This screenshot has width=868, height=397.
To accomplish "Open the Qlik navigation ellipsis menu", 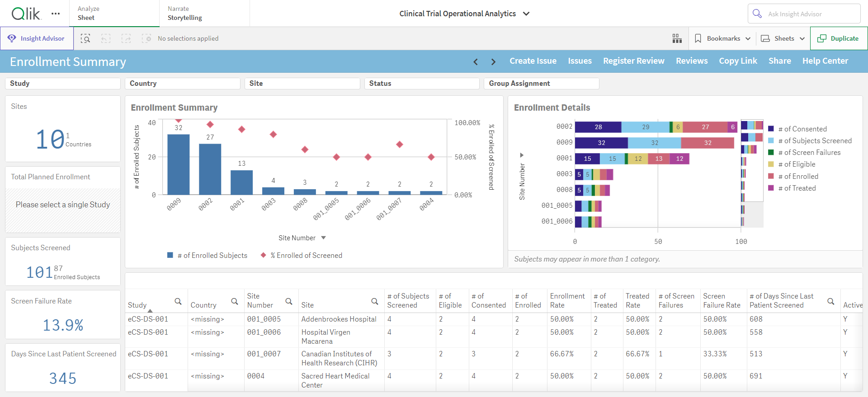I will pyautogui.click(x=56, y=14).
